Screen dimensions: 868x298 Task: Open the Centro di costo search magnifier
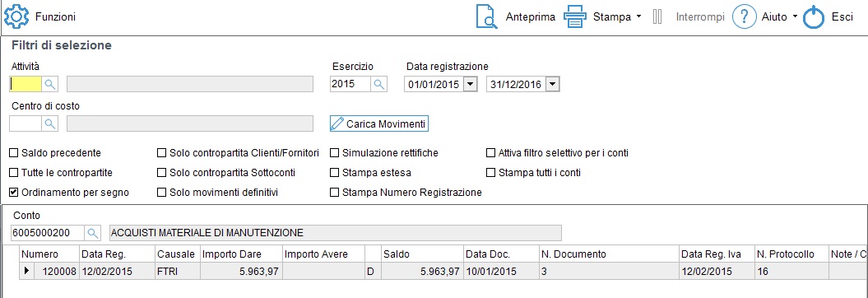click(50, 123)
